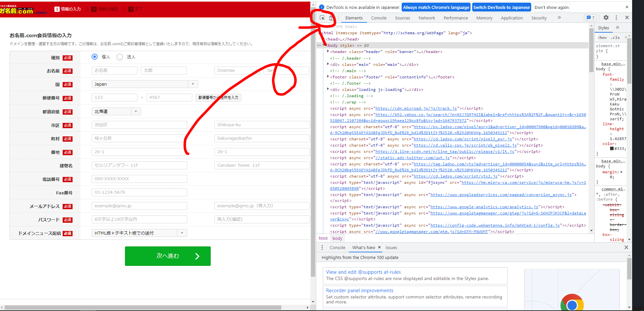Open the Performance tab
Screen dimensions: 644x311
coord(456,18)
